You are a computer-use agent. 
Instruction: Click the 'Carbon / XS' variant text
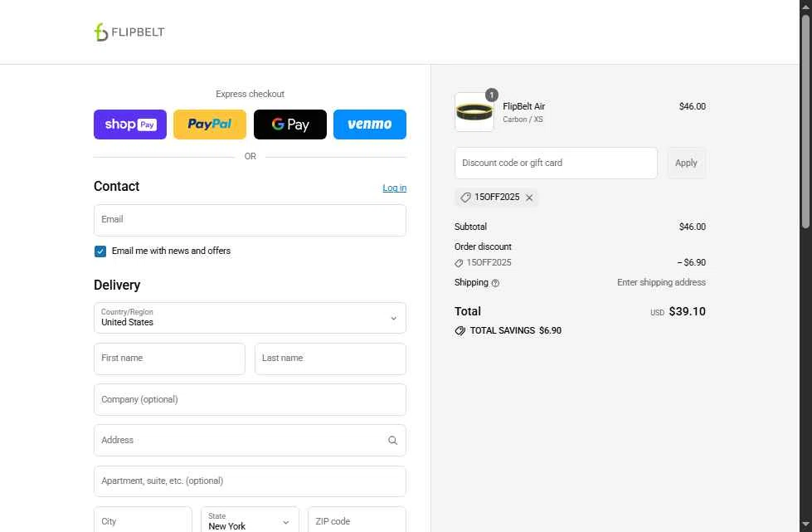pos(523,120)
